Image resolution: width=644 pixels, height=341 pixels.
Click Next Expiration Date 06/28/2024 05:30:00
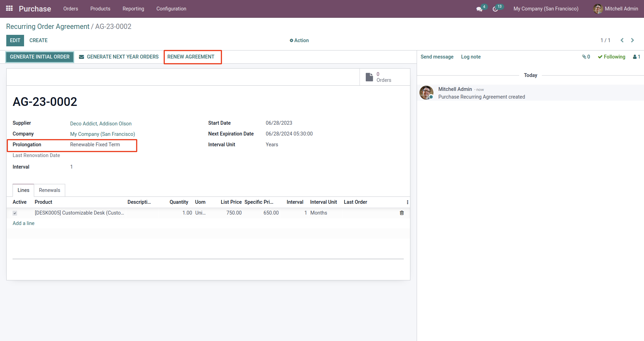point(289,134)
